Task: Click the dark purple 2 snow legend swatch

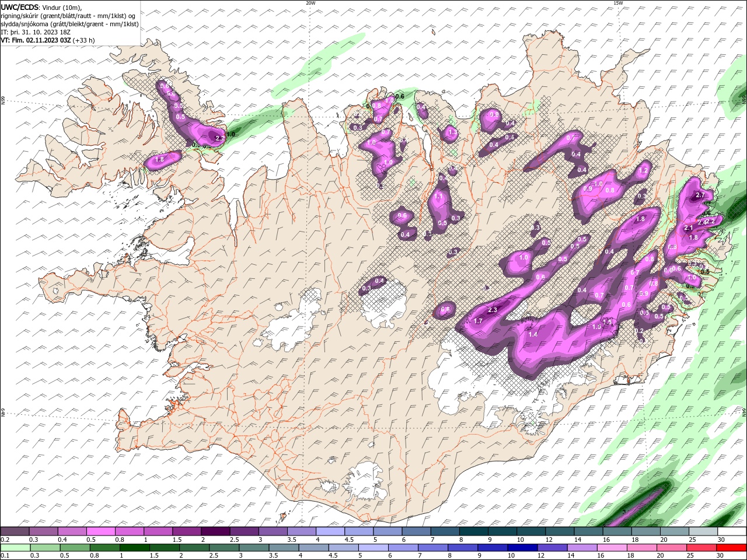Action: pos(215,531)
